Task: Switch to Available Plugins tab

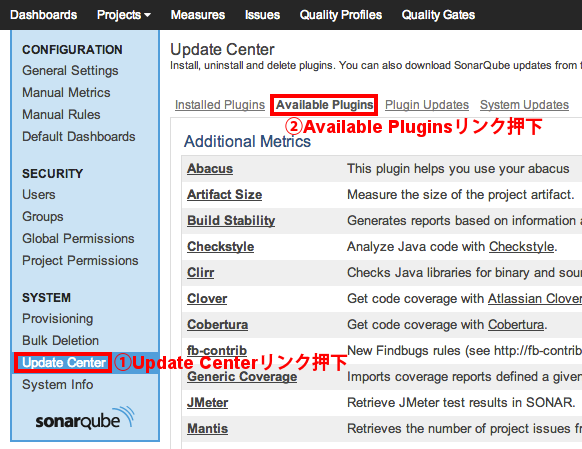Action: [x=324, y=105]
